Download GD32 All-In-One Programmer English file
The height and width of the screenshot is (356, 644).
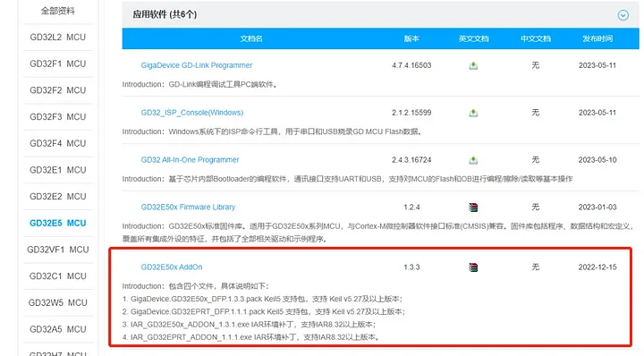(473, 160)
